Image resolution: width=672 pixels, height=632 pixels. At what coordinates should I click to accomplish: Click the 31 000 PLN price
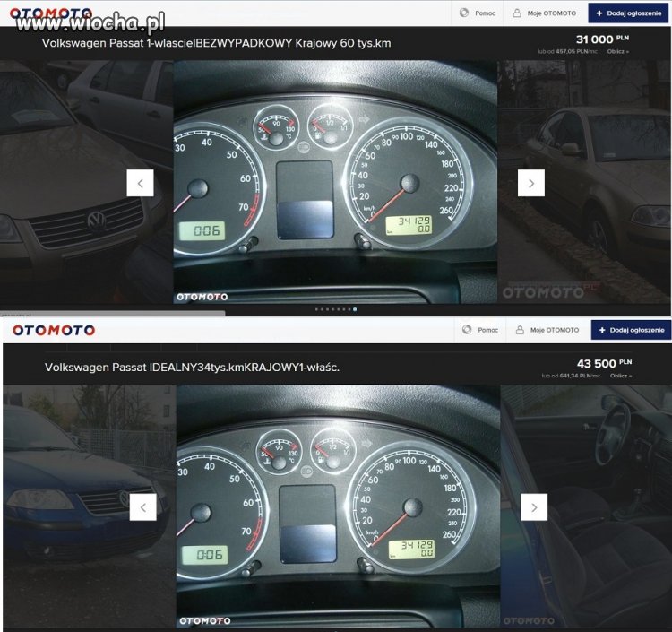602,39
